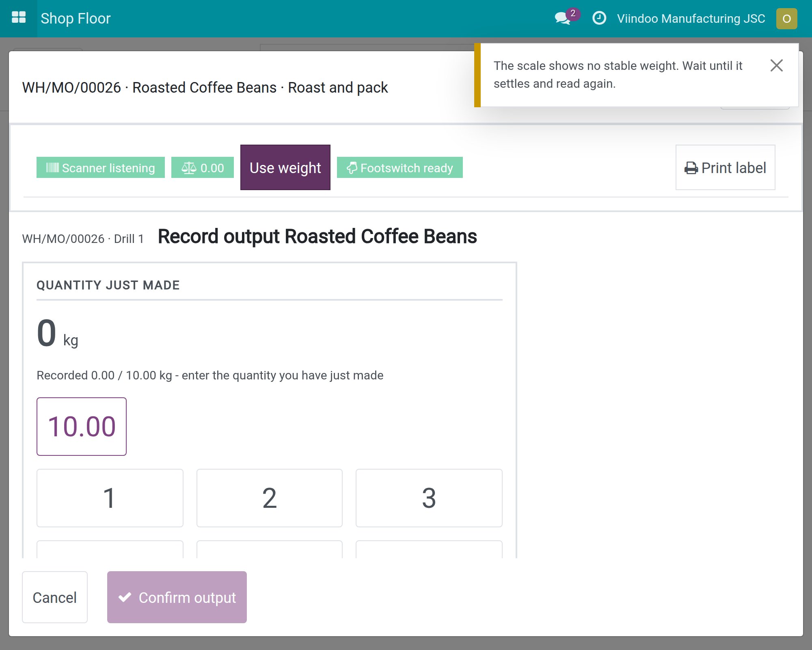Click the Scanner listening status badge
This screenshot has height=650, width=812.
101,167
